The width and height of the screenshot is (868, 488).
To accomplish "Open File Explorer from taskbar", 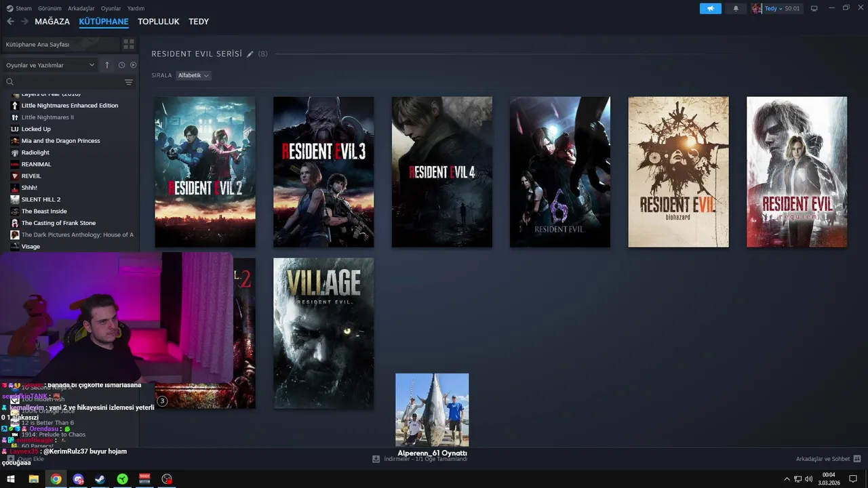I will pyautogui.click(x=33, y=479).
